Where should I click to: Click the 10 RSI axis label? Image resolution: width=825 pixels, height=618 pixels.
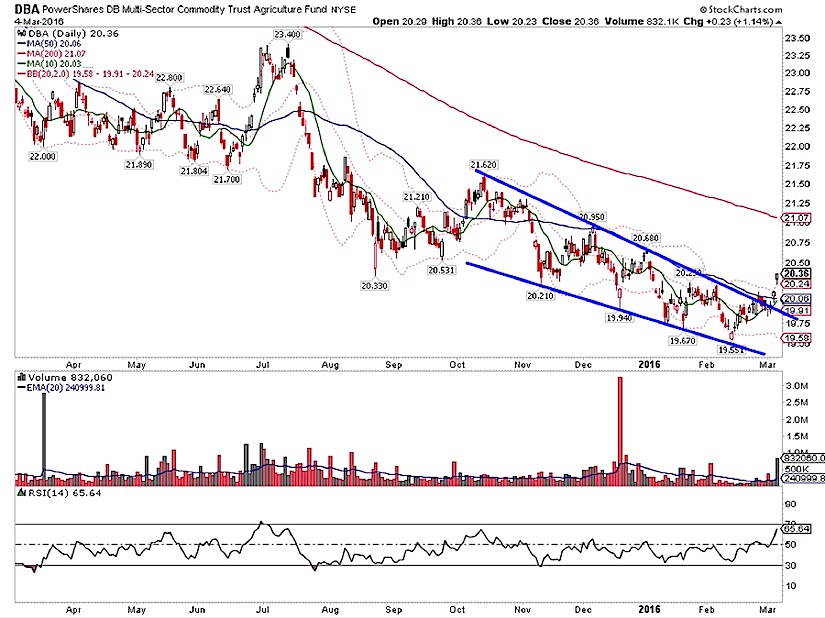pos(791,585)
